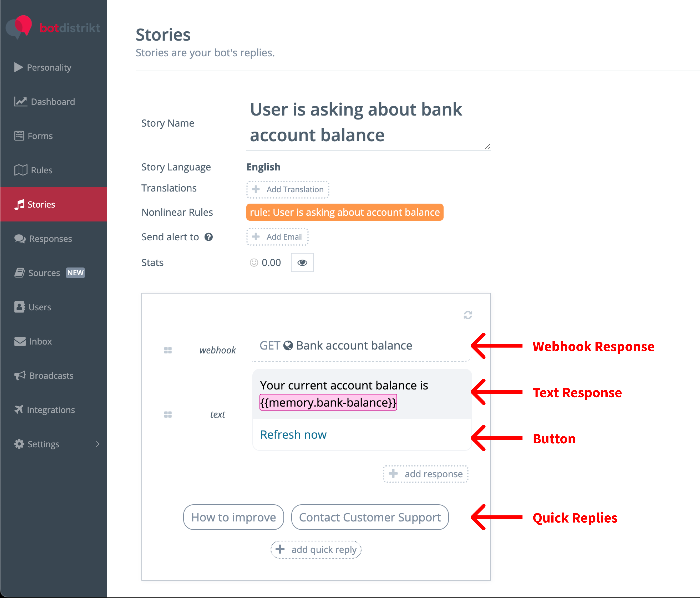The image size is (700, 598).
Task: Select the orange nonlinear rule tag
Action: tap(345, 212)
